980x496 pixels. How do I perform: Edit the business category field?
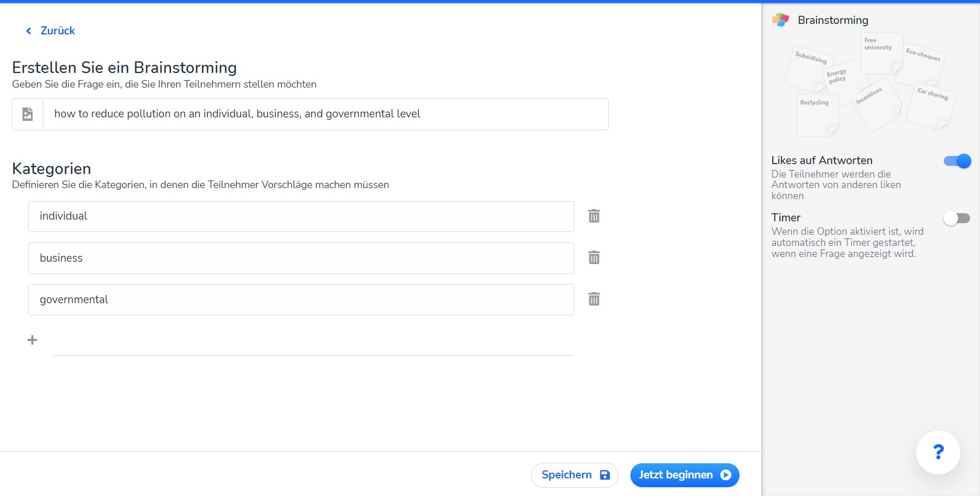point(301,258)
